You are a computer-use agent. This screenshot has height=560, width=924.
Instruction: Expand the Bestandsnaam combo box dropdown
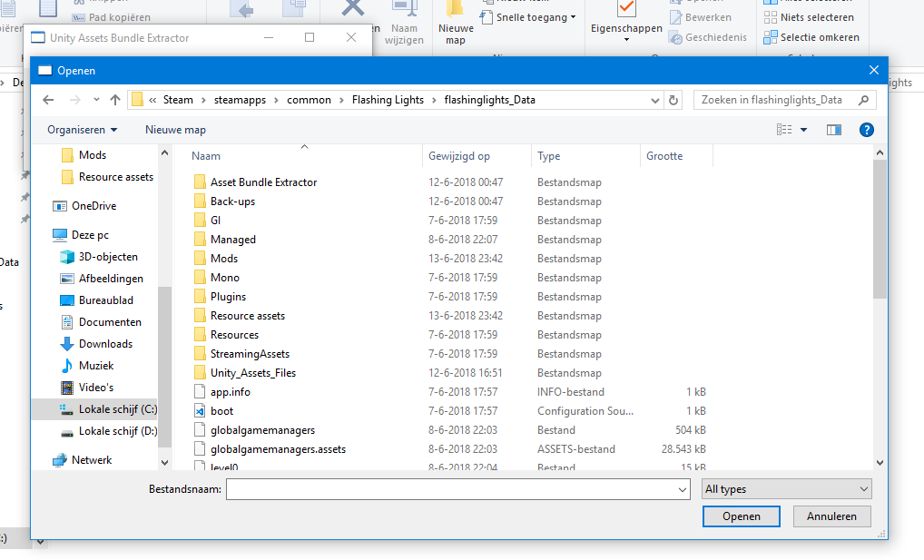click(683, 489)
